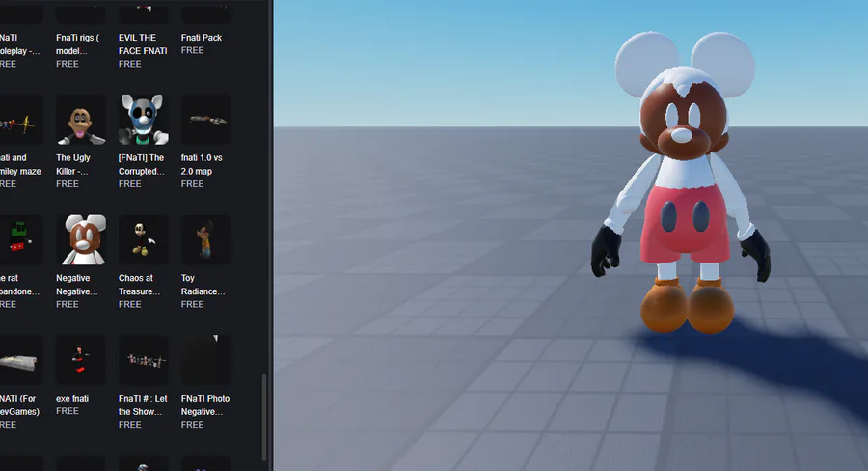Click FREE price under exe fnati
868x471 pixels.
pos(67,411)
